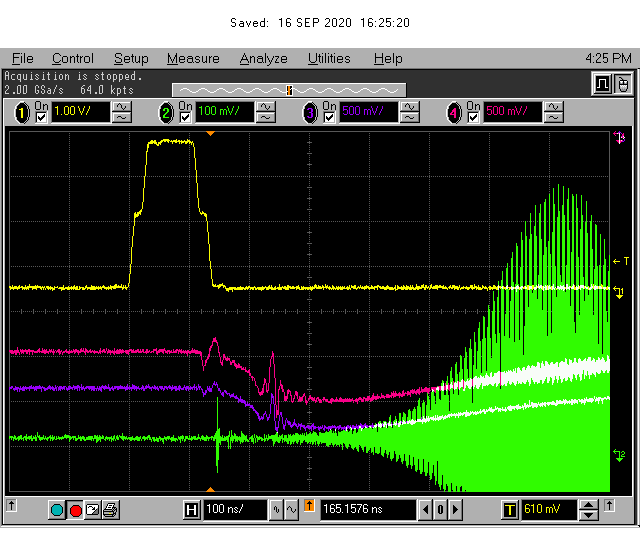Click the Channel 3 purple number button
Image resolution: width=640 pixels, height=544 pixels.
click(310, 113)
